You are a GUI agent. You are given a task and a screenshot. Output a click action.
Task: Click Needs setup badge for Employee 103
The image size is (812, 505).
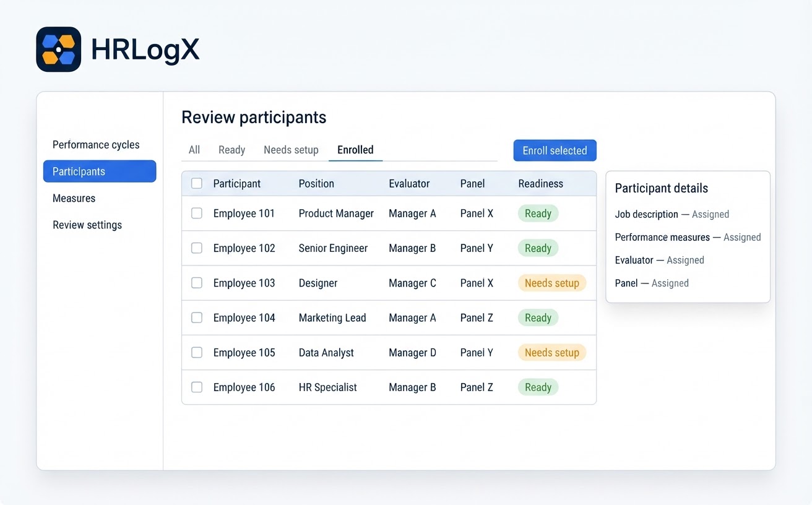pyautogui.click(x=552, y=283)
